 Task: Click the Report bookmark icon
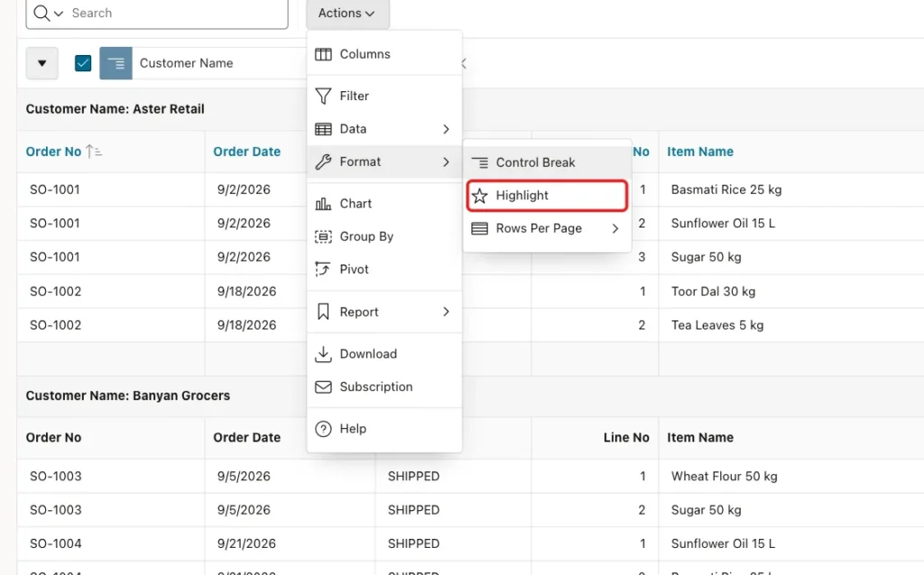coord(323,312)
